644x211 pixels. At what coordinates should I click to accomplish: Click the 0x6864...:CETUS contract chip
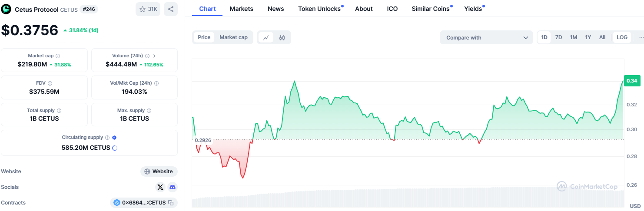144,203
